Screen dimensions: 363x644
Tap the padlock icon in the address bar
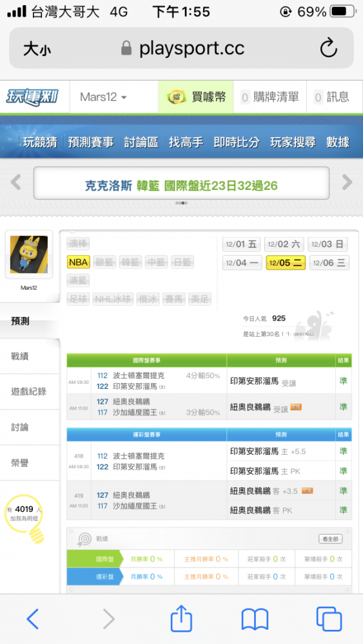point(126,48)
